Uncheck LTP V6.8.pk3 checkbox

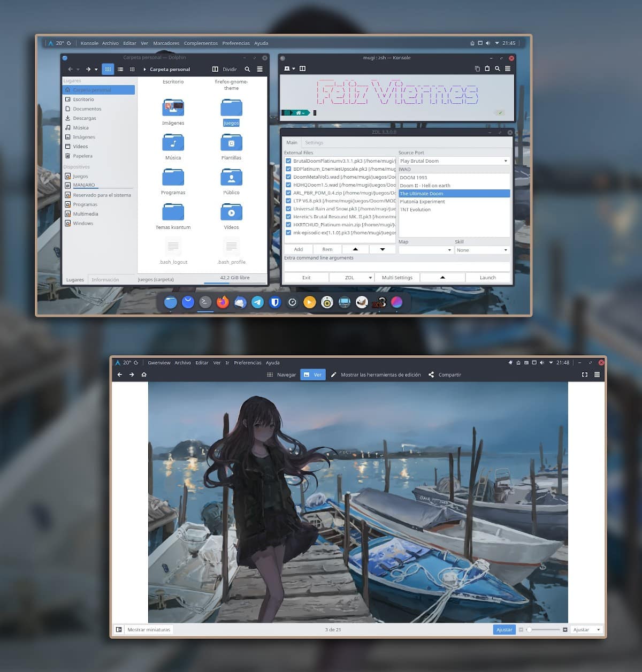click(288, 201)
